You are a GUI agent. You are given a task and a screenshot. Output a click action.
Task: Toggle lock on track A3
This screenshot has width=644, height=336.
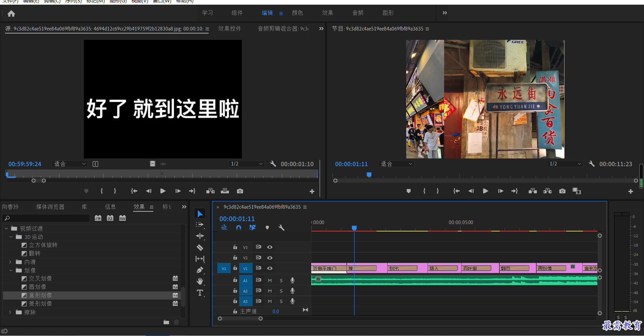(235, 301)
